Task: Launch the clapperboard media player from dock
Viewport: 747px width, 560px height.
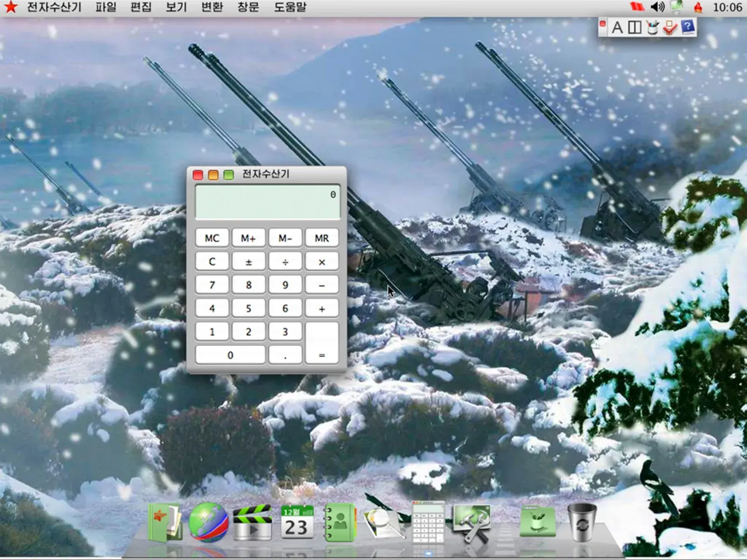Action: click(252, 522)
